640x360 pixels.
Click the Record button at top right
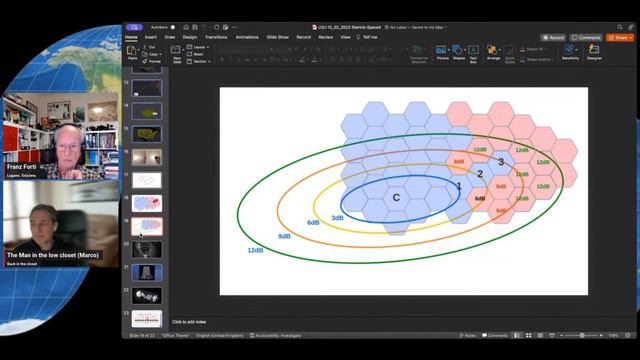(553, 38)
